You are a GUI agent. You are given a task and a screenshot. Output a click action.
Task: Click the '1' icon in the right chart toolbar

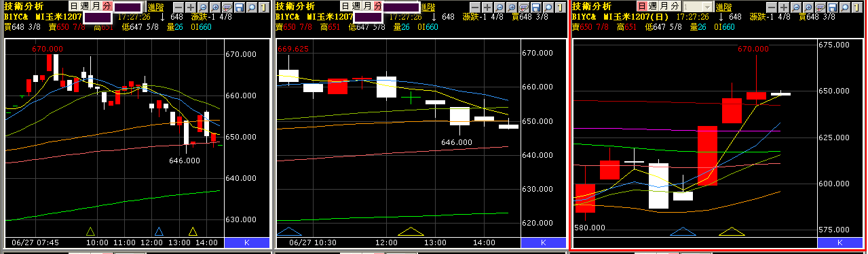tap(857, 7)
